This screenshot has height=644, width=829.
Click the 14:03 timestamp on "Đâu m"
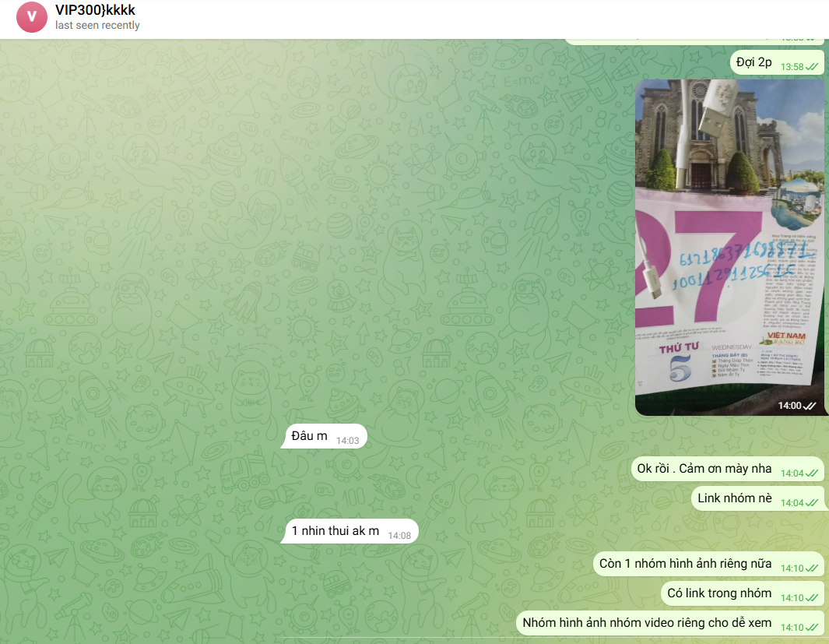pos(347,441)
